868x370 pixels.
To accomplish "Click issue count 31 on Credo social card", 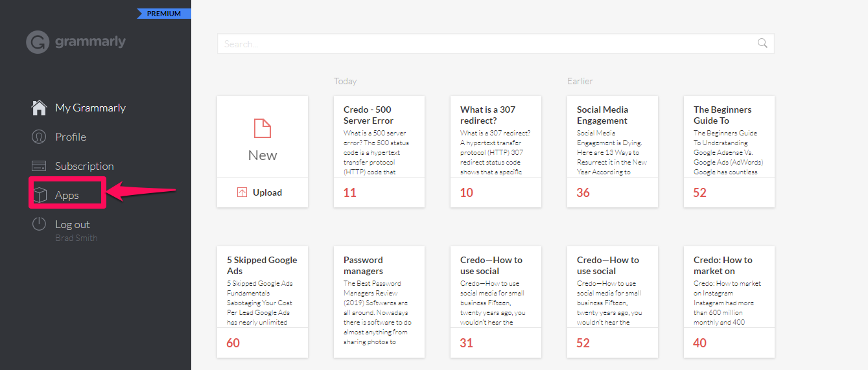I will [467, 343].
